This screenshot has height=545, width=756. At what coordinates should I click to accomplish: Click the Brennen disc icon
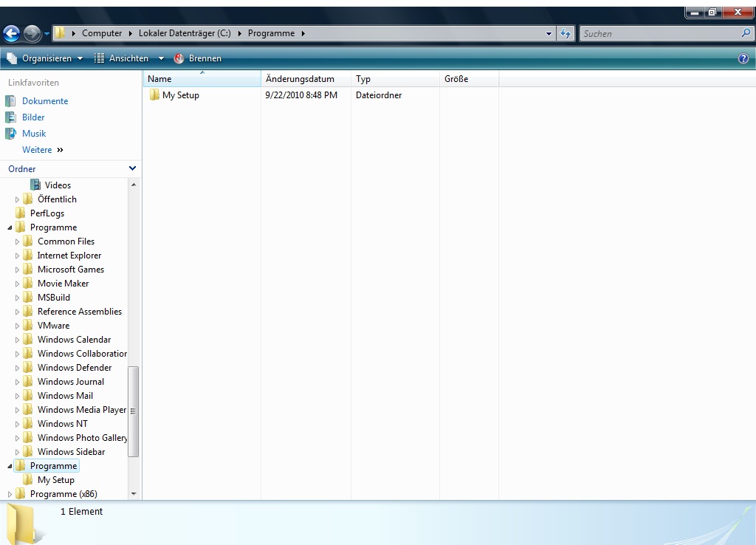point(179,58)
